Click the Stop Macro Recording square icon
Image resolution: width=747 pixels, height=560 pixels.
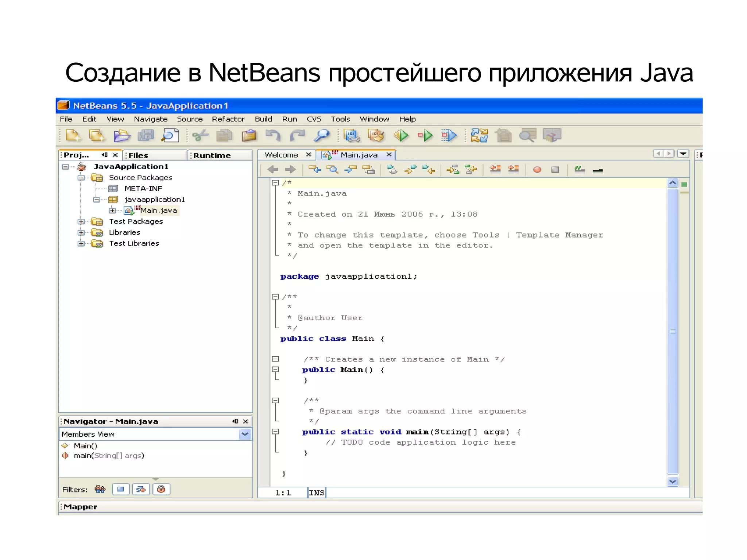click(555, 170)
